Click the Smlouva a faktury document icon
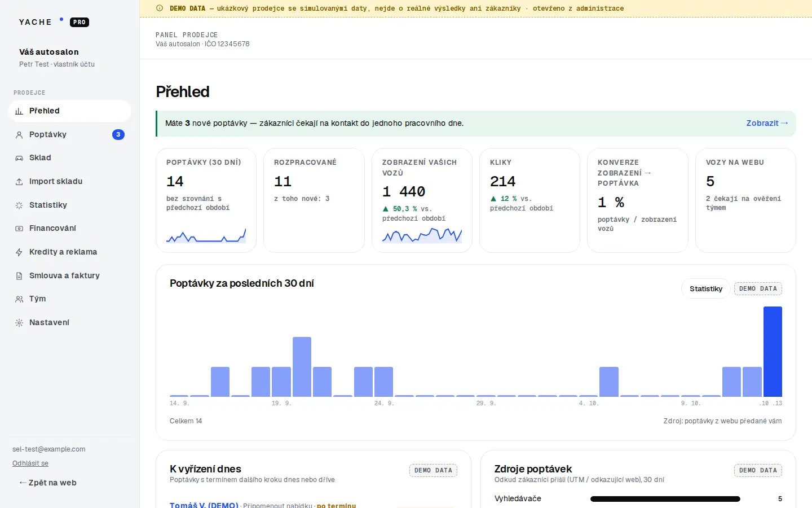 pos(19,276)
